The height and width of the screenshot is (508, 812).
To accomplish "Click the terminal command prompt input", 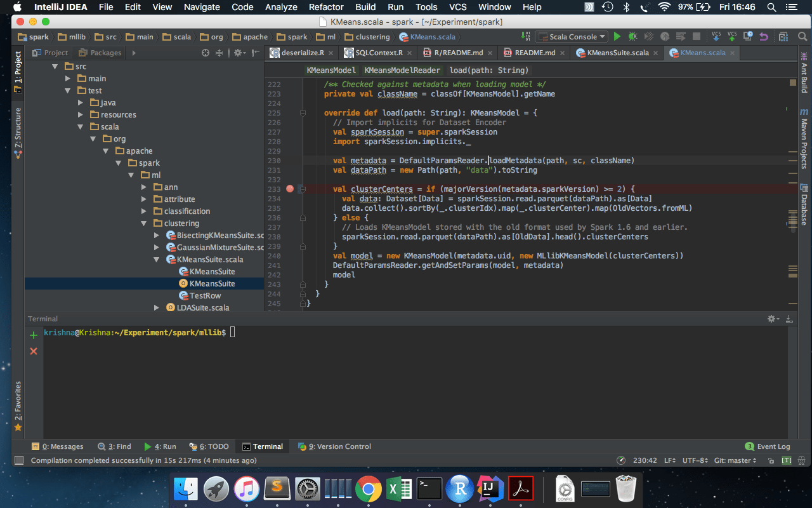I will (x=232, y=331).
